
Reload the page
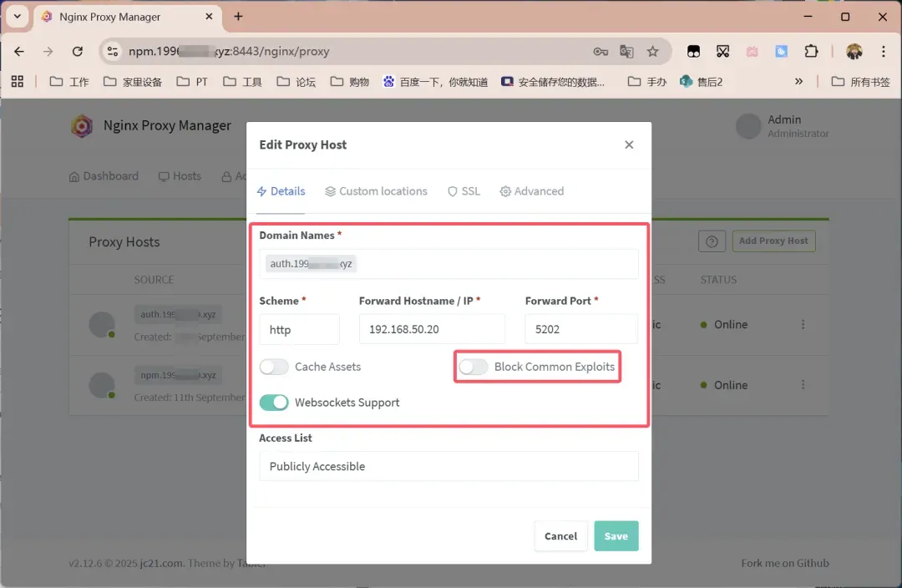click(78, 52)
